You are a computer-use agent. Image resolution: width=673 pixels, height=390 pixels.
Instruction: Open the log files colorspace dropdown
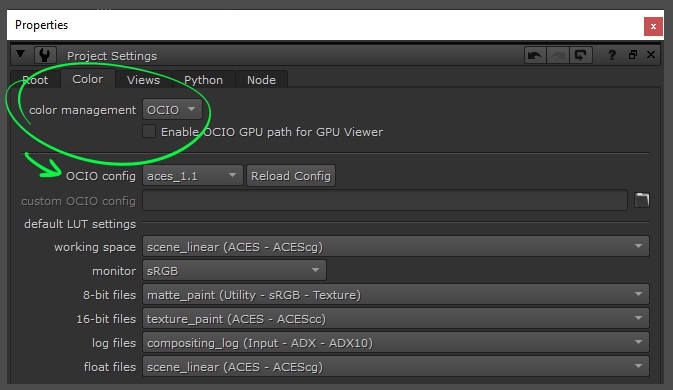(x=396, y=343)
